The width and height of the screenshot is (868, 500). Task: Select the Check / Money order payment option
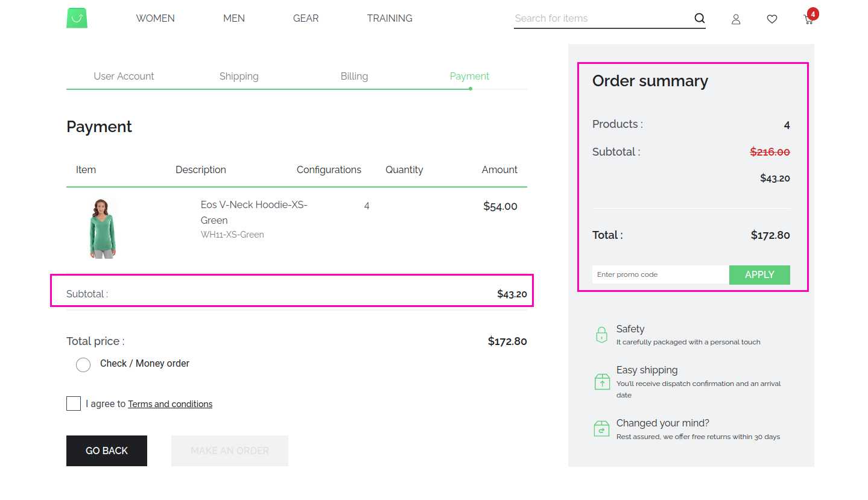click(x=83, y=364)
